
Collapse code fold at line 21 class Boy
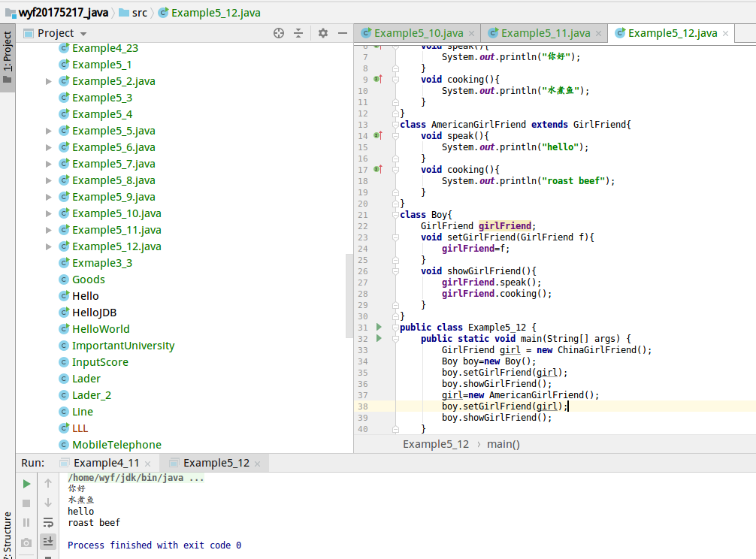pyautogui.click(x=396, y=214)
